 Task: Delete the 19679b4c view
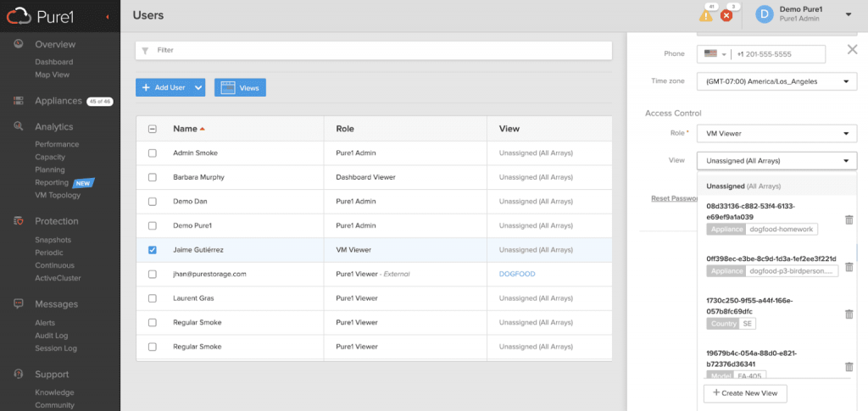(849, 366)
